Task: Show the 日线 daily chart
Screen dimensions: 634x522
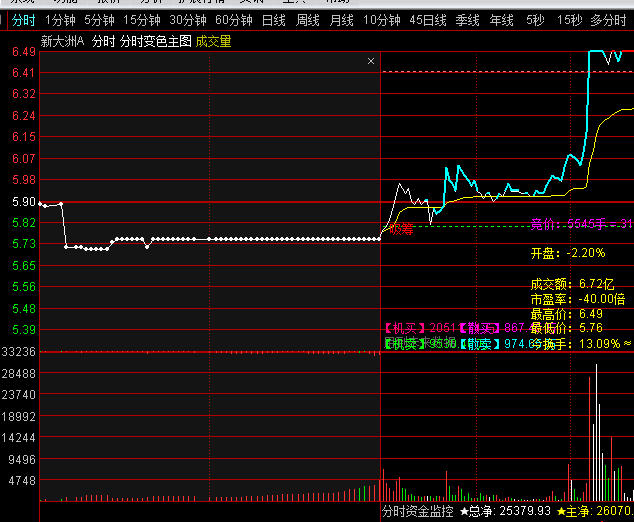Action: (273, 20)
